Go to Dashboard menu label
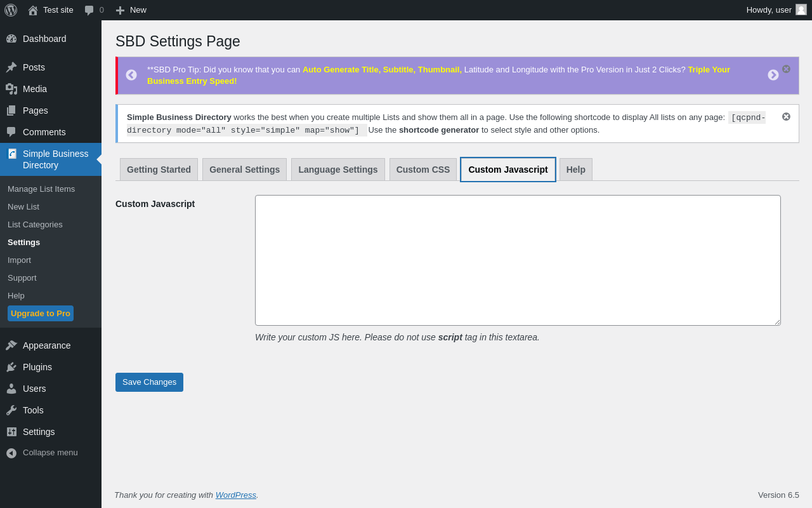Image resolution: width=812 pixels, height=508 pixels. (44, 39)
